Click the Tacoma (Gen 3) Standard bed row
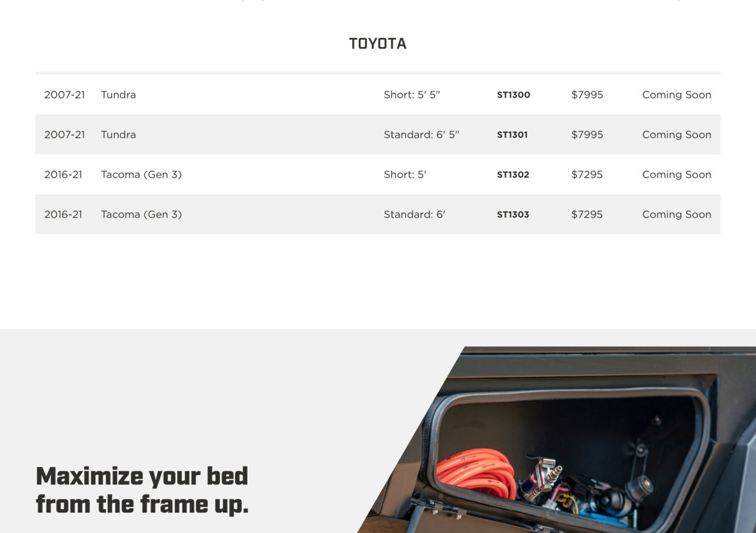Screen dimensions: 756x533 [x=378, y=215]
